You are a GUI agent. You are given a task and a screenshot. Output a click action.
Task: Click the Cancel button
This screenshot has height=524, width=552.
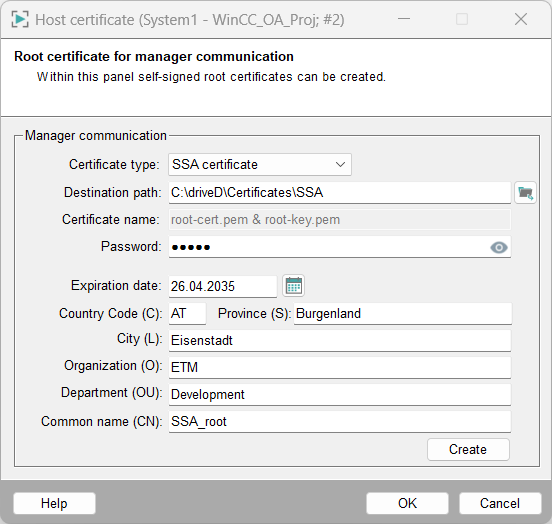click(500, 503)
